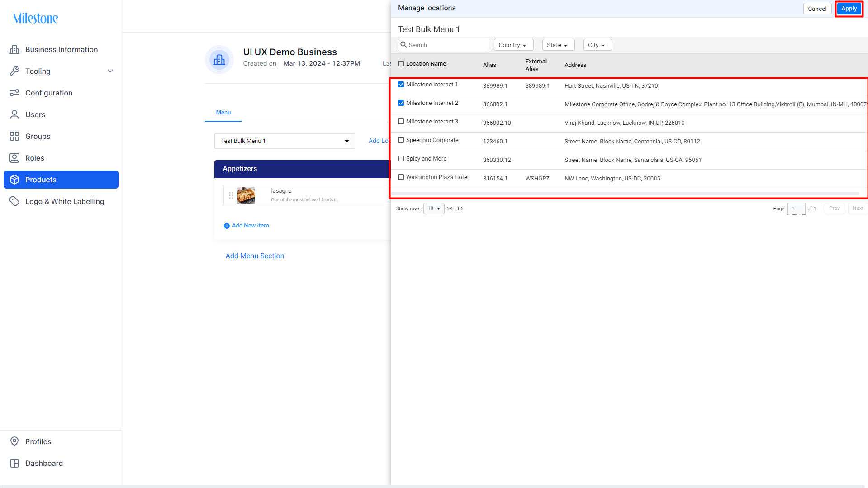Screen dimensions: 868x488
Task: Click the Roles badge icon
Action: pyautogui.click(x=14, y=158)
